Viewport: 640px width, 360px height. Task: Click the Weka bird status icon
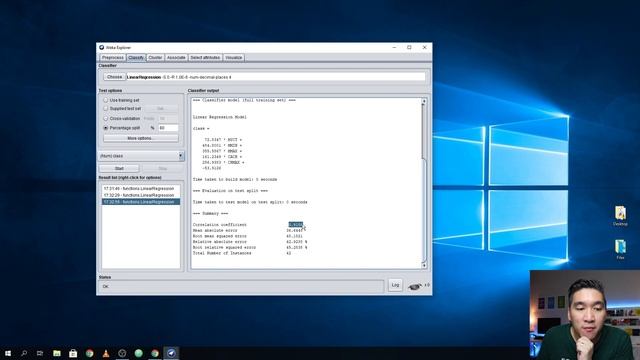click(x=415, y=287)
